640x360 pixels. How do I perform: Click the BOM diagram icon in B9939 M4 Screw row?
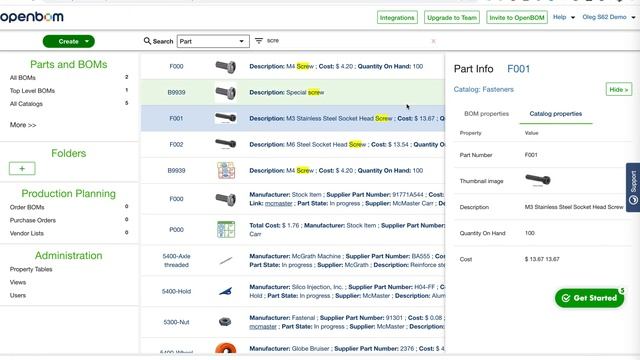click(x=226, y=170)
